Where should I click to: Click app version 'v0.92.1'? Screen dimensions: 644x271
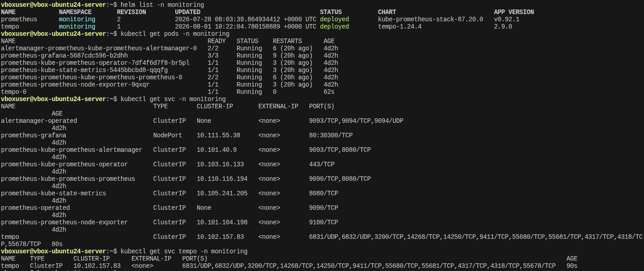click(507, 19)
